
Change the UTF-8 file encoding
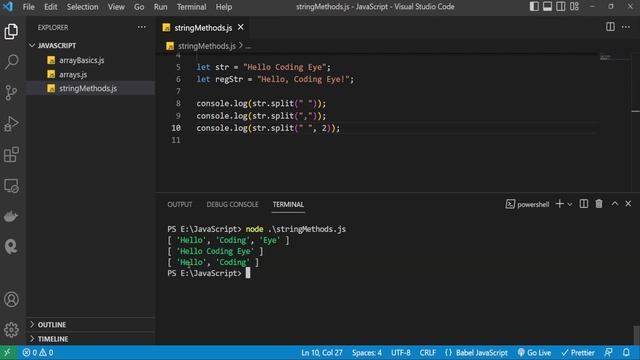(x=401, y=353)
